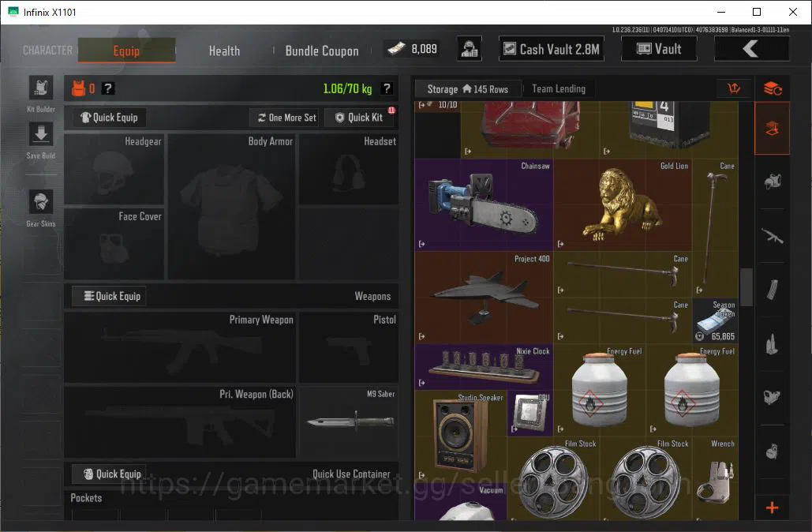Select the rifle category filter icon
812x532 pixels.
point(772,236)
